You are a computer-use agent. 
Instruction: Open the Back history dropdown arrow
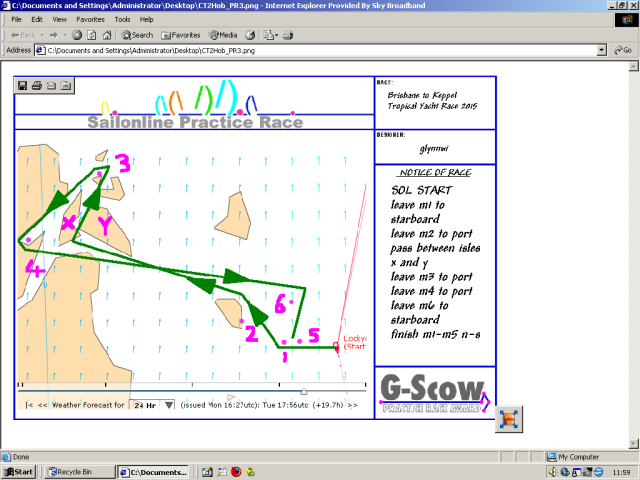pos(42,35)
